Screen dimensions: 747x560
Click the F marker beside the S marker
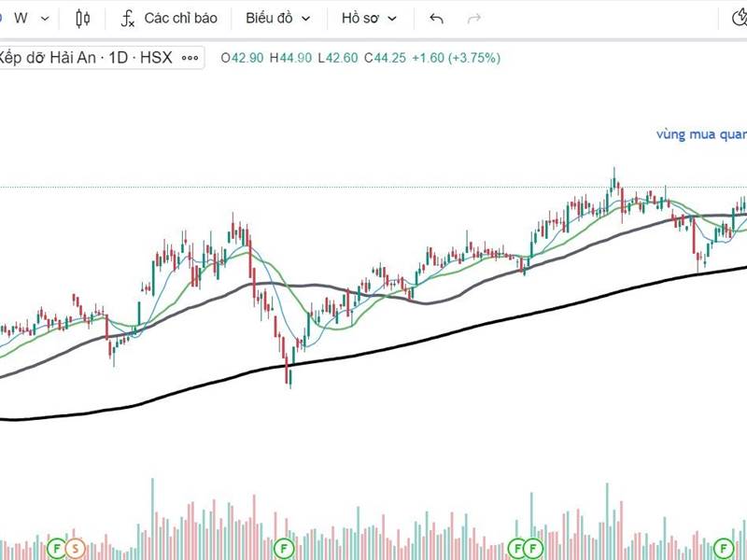56,547
